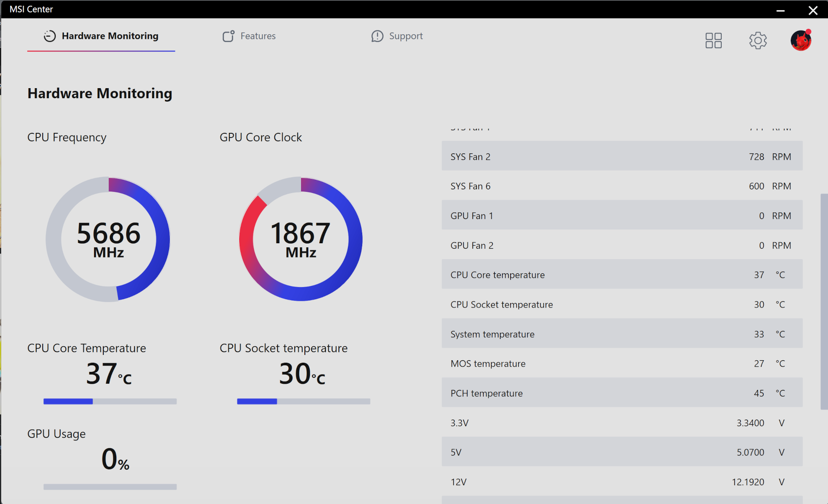828x504 pixels.
Task: Click the CPU Socket temperature progress bar
Action: [x=303, y=401]
